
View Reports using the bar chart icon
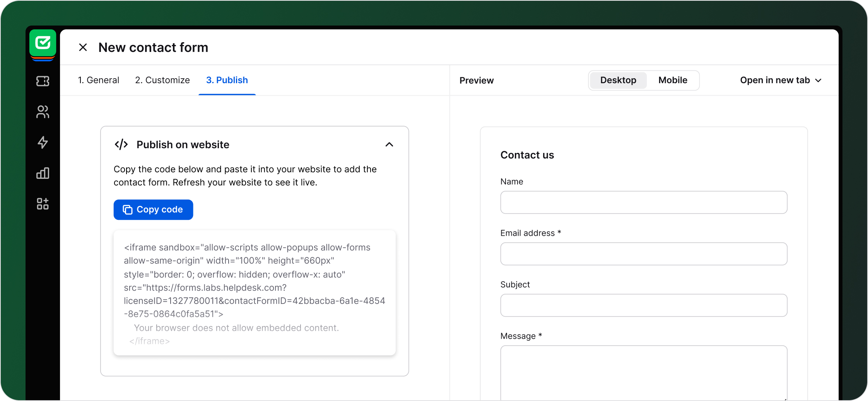(43, 173)
